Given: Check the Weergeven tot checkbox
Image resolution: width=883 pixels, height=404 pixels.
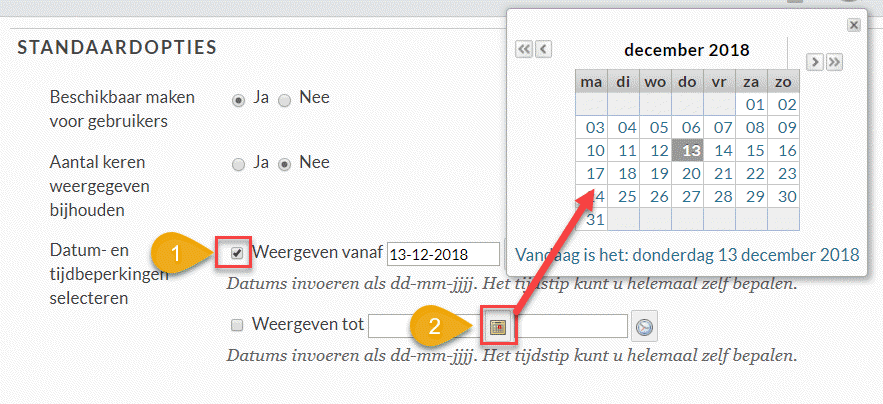Looking at the screenshot, I should point(237,326).
